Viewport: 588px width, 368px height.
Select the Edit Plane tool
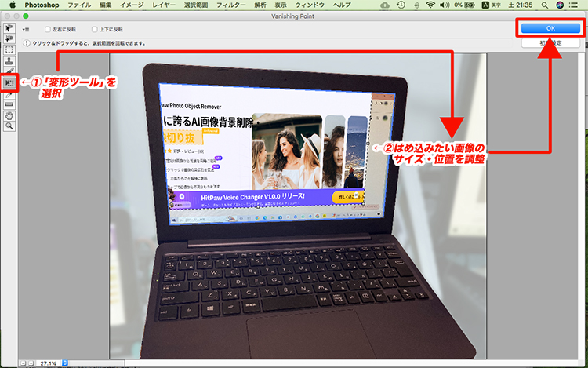click(9, 28)
